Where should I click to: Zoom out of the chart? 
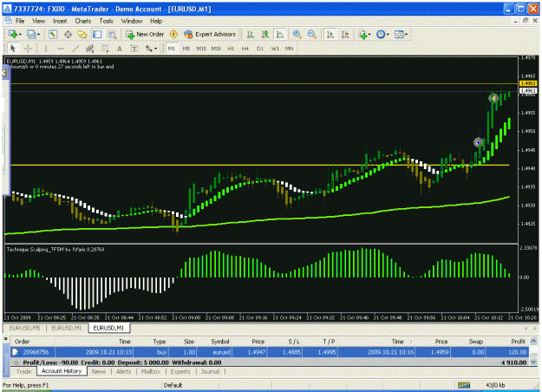pos(311,34)
